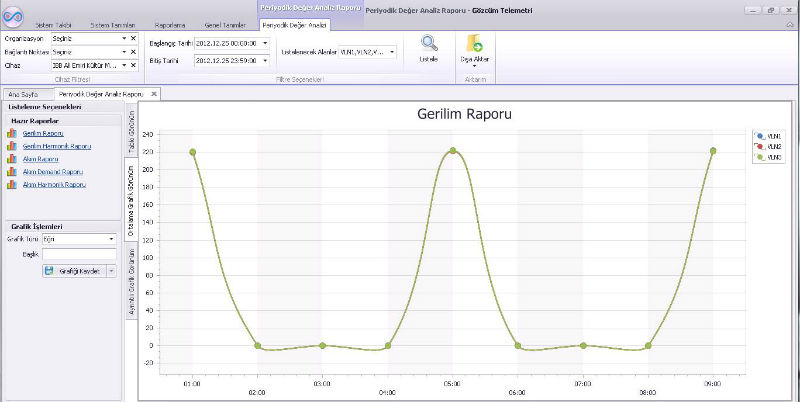Open the Grafik Türü dropdown
This screenshot has height=402, width=800.
[110, 239]
